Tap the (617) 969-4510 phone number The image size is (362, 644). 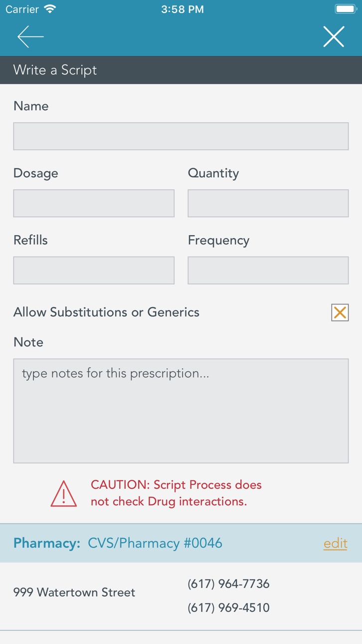(x=228, y=608)
